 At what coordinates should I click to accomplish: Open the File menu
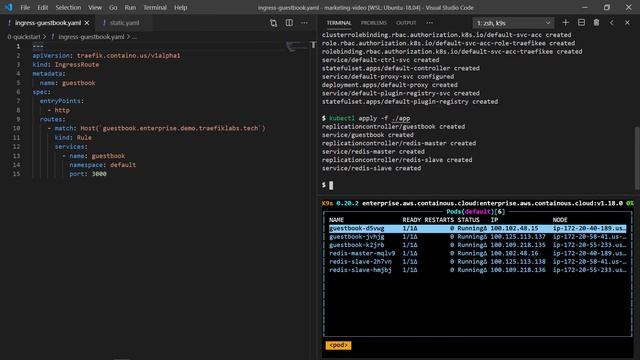pos(25,7)
